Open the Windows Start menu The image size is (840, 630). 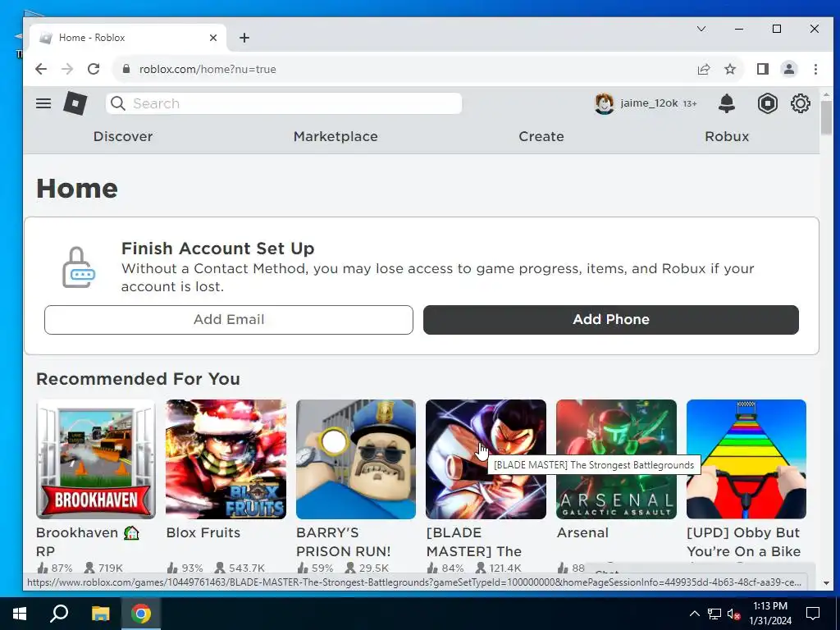click(20, 614)
